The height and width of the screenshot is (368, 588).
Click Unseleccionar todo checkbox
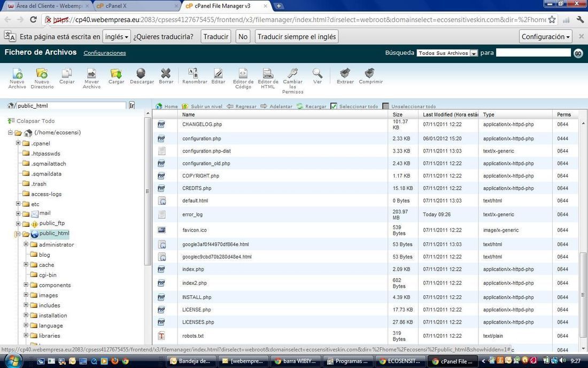385,106
